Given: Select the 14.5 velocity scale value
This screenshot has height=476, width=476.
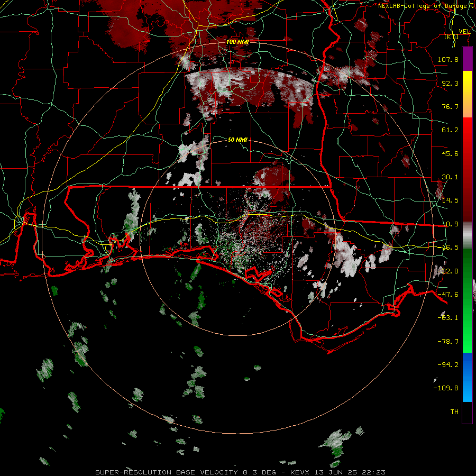Looking at the screenshot, I should tap(450, 200).
